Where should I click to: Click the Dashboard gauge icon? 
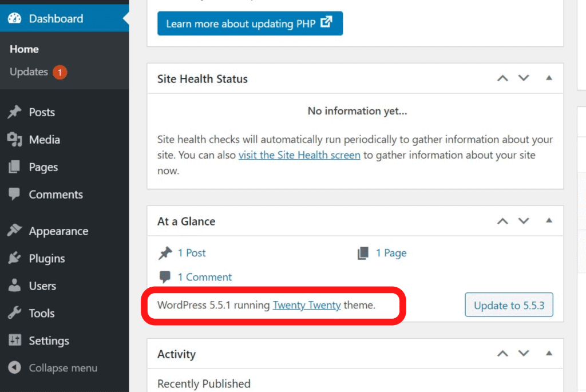14,18
